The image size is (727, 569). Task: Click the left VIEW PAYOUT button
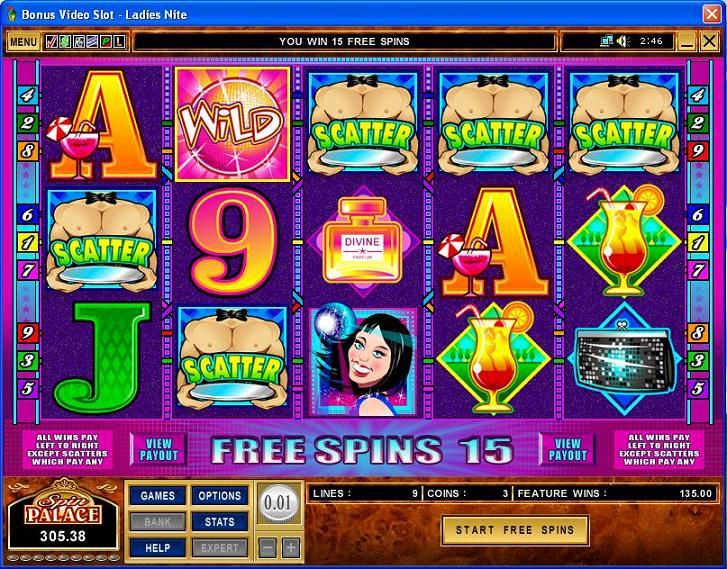159,449
